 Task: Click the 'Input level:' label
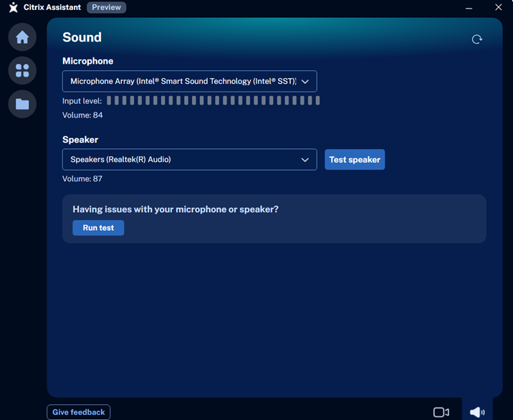point(82,101)
